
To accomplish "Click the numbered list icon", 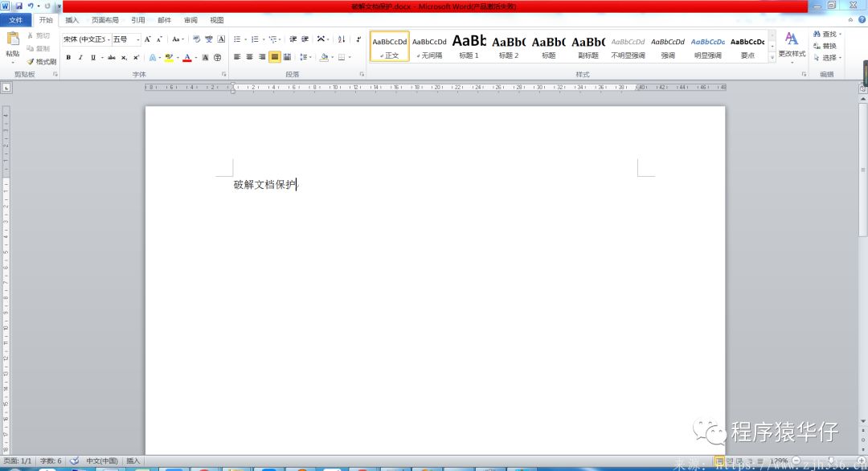I will (256, 39).
